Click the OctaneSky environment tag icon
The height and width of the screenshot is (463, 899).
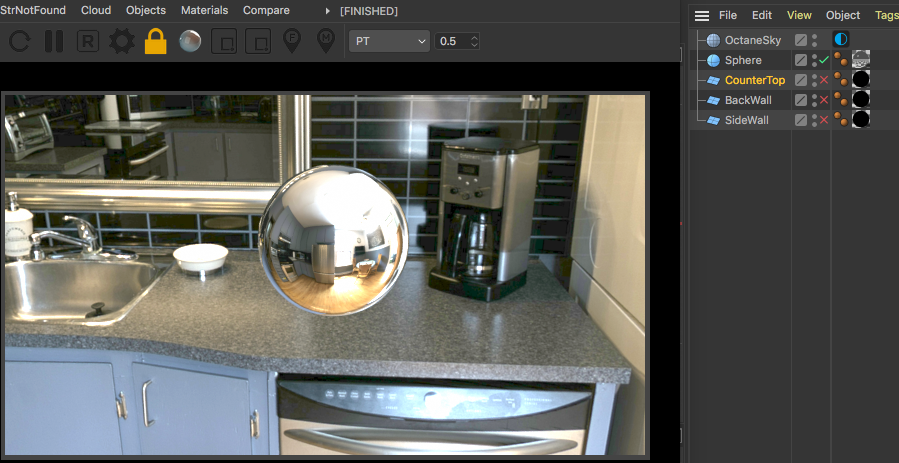(x=841, y=39)
